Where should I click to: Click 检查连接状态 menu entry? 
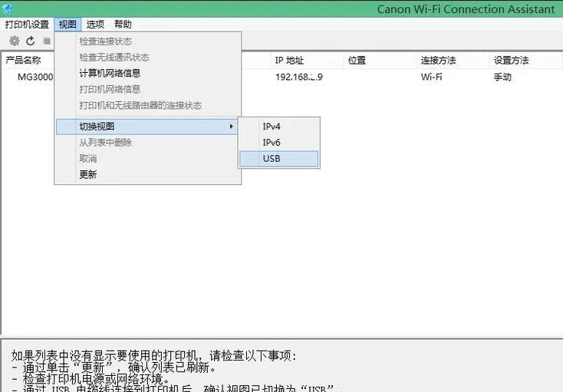(148, 41)
